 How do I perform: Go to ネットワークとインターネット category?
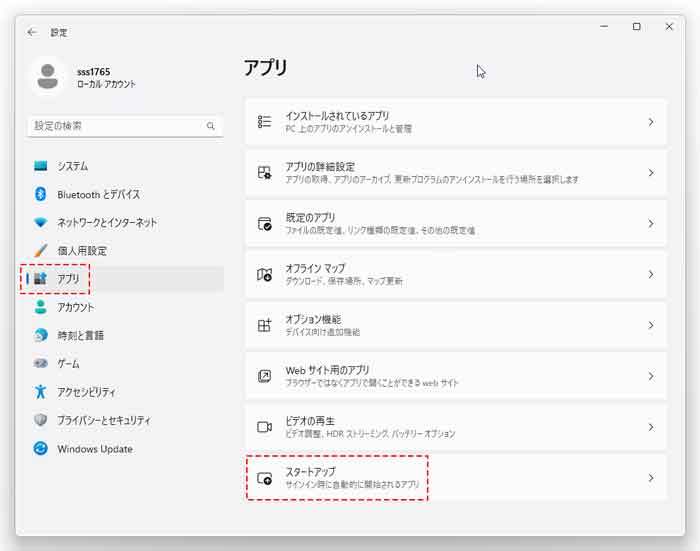point(125,222)
